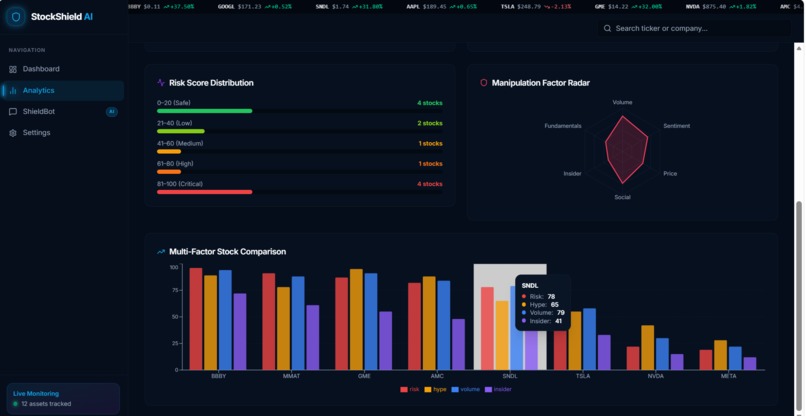Click the Sentiment radar axis label
The width and height of the screenshot is (806, 416).
(x=676, y=126)
